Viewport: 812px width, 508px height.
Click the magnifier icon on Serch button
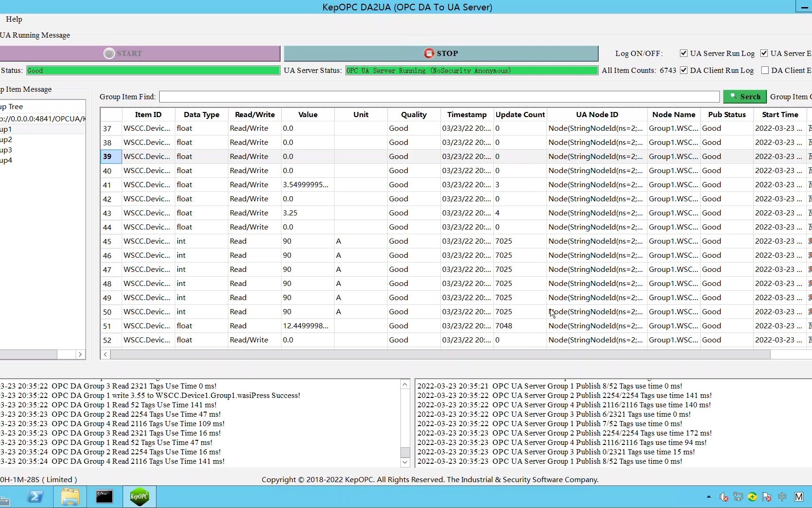click(x=734, y=96)
